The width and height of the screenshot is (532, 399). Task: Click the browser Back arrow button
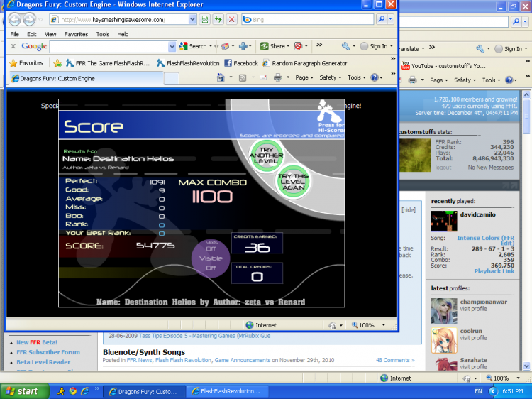14,19
